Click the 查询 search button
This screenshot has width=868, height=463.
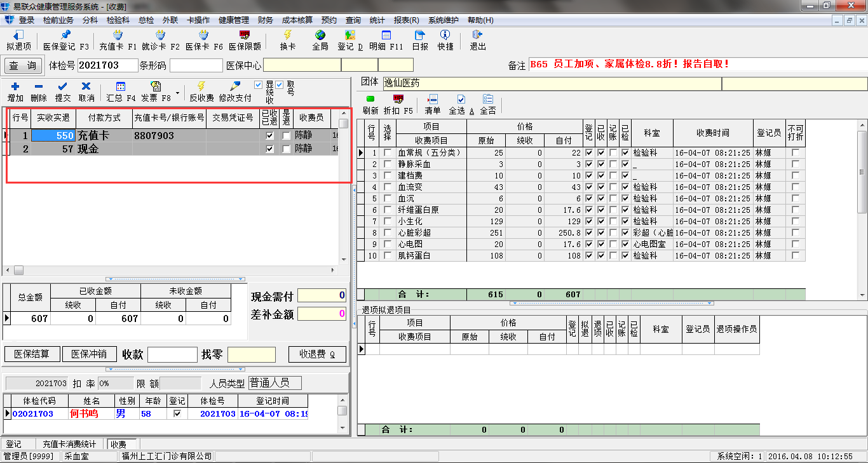23,65
